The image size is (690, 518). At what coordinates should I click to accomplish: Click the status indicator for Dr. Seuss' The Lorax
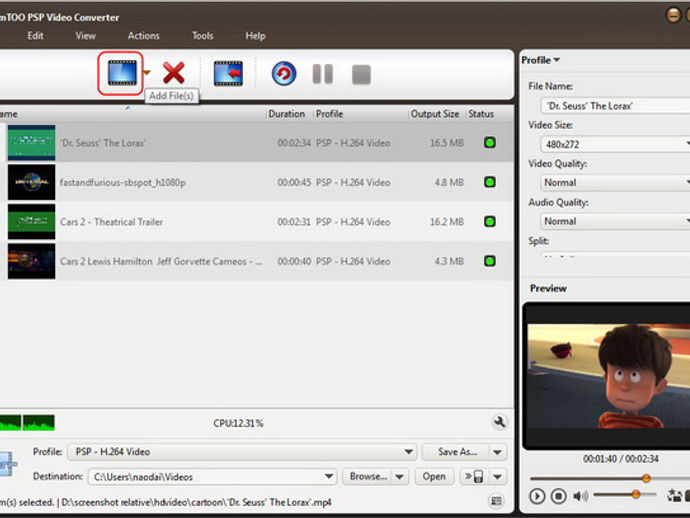(490, 143)
